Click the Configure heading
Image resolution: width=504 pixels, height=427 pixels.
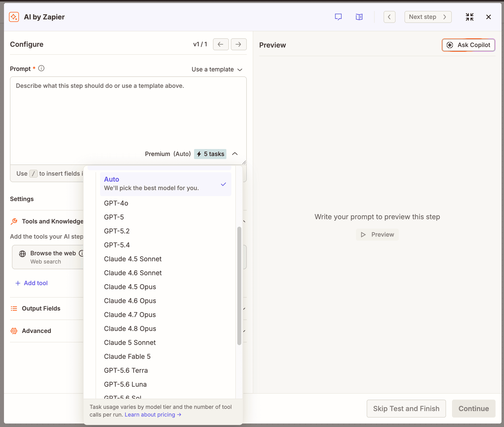point(27,44)
